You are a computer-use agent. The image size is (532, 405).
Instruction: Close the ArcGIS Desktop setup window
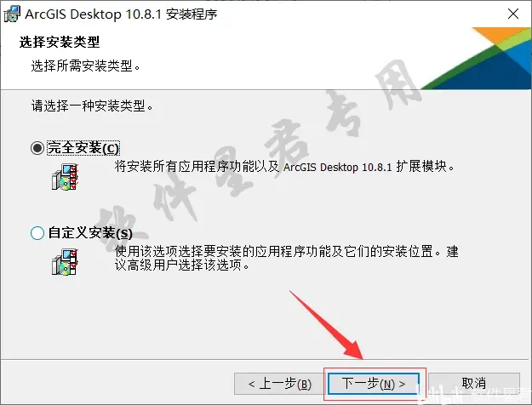point(513,14)
